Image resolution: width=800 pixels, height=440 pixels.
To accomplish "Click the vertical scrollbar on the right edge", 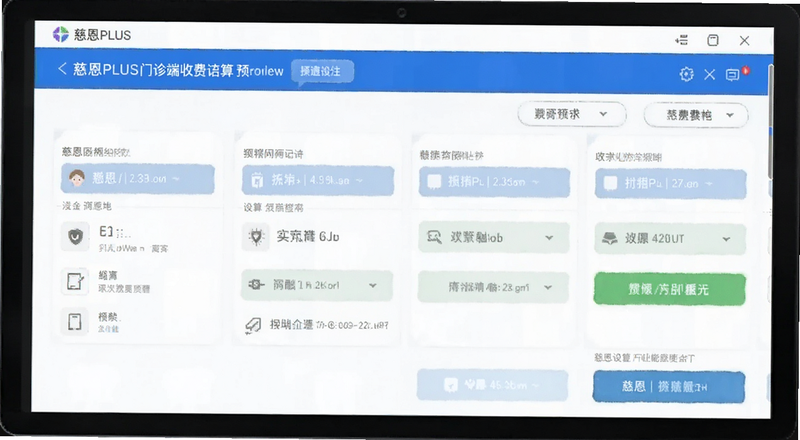I will [x=770, y=123].
